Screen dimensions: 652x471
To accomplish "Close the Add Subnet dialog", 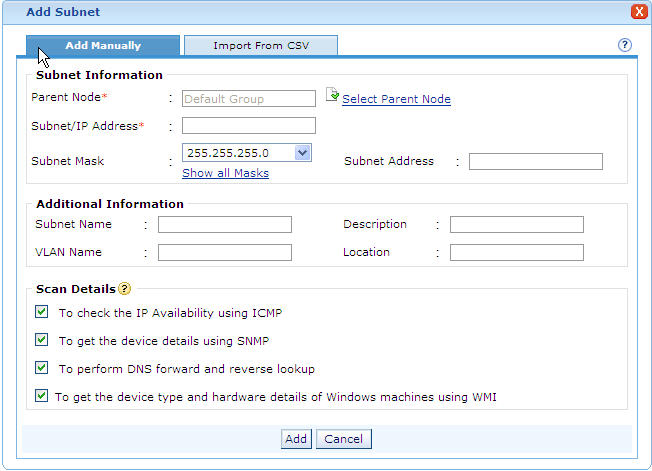I will click(x=638, y=12).
